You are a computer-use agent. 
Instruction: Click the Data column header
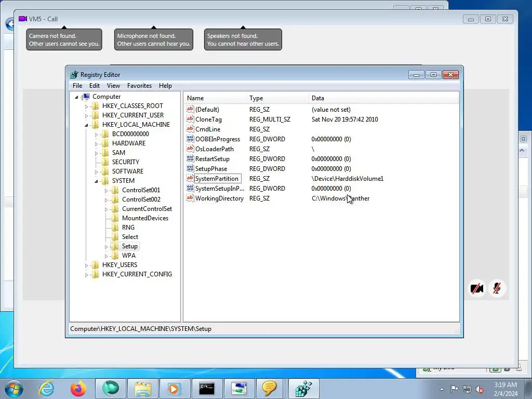[383, 98]
